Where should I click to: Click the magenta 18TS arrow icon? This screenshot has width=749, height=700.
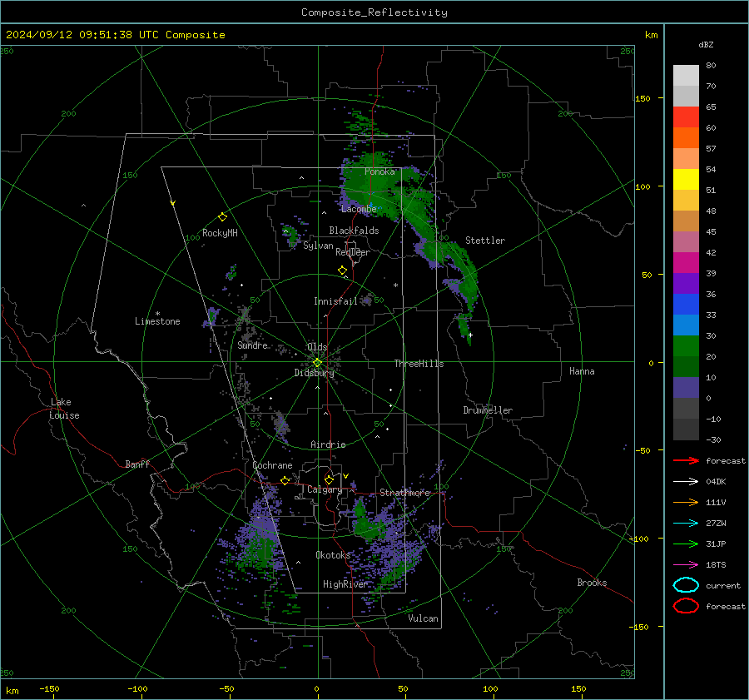pyautogui.click(x=686, y=565)
